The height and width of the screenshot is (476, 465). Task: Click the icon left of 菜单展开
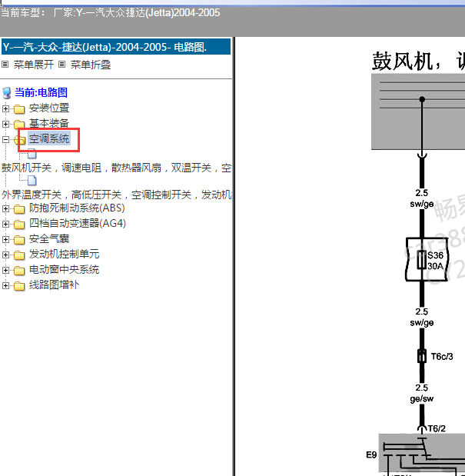point(5,65)
